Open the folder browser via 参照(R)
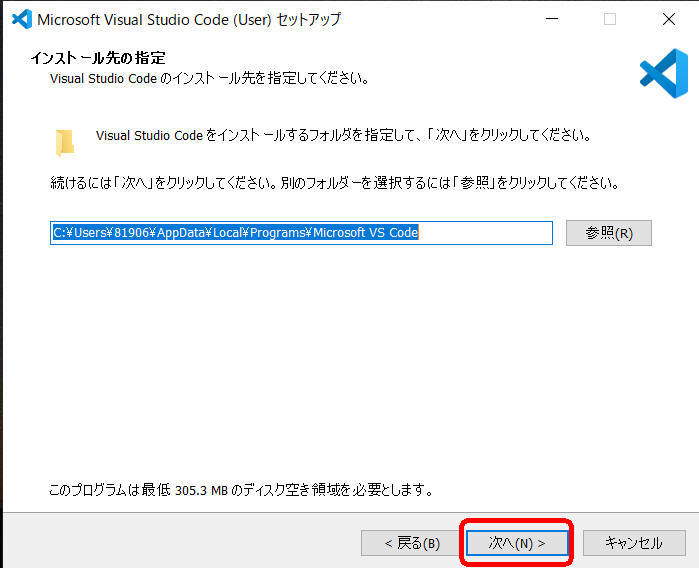 [x=609, y=233]
